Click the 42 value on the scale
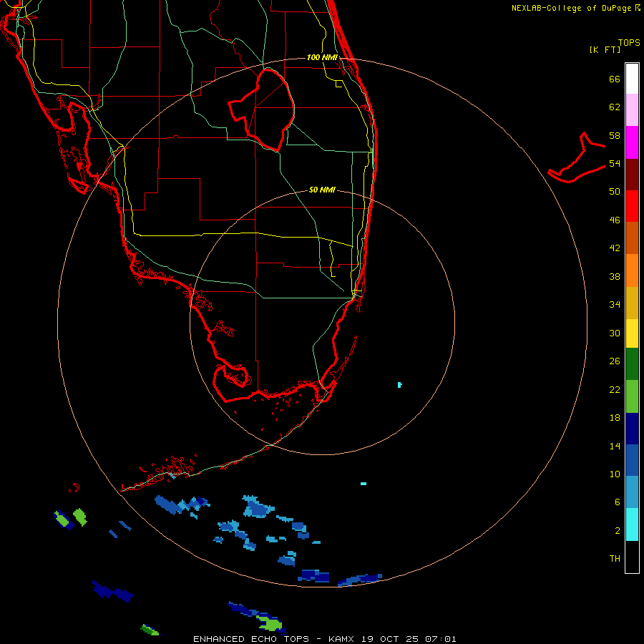This screenshot has height=644, width=644. pos(615,248)
